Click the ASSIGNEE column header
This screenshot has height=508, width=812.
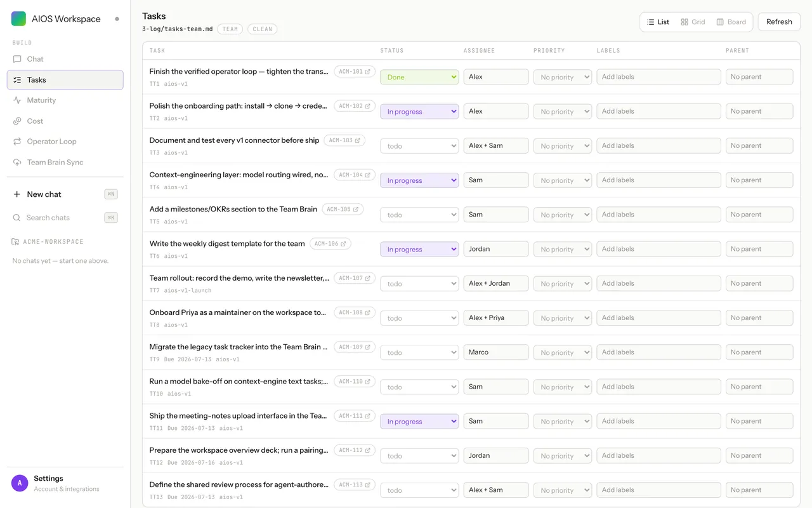pyautogui.click(x=480, y=51)
